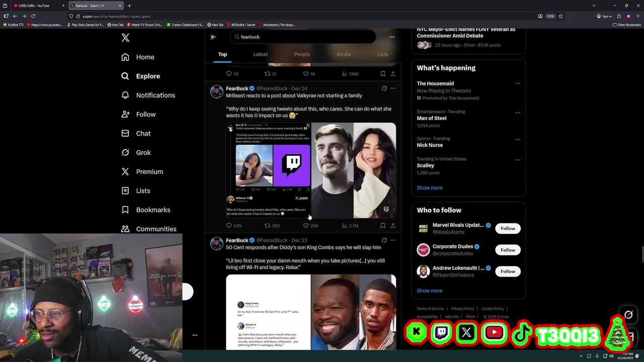Switch to the Latest tab

(x=261, y=54)
